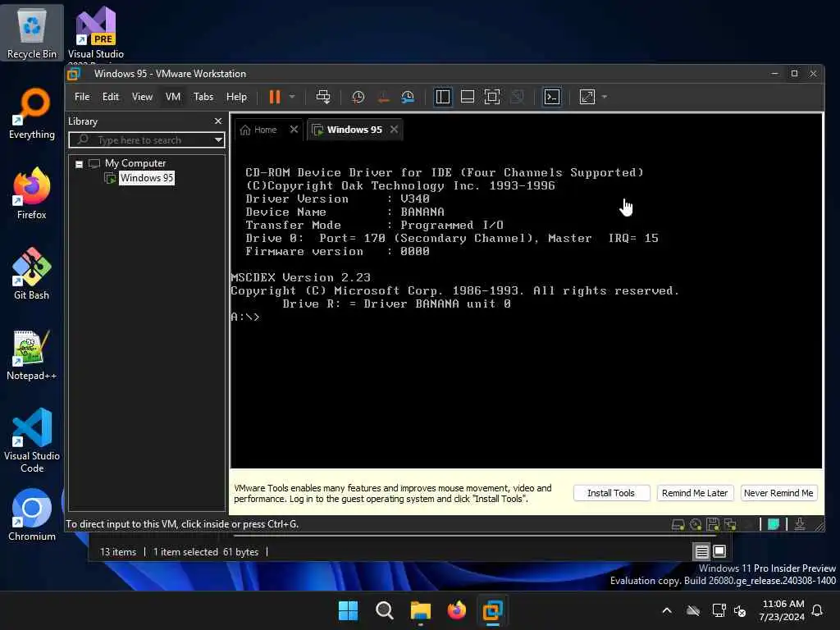Select the Git Bash desktop shortcut
The image size is (840, 630).
[x=32, y=274]
